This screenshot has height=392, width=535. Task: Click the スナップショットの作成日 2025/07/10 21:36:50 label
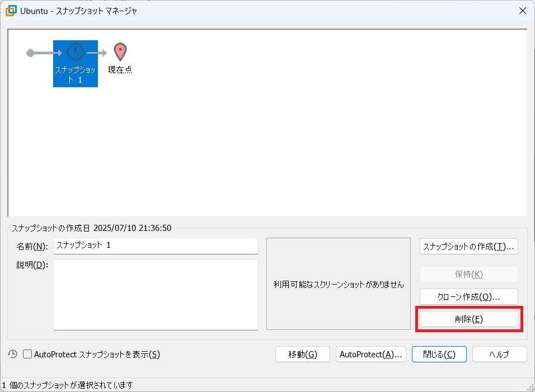[91, 228]
